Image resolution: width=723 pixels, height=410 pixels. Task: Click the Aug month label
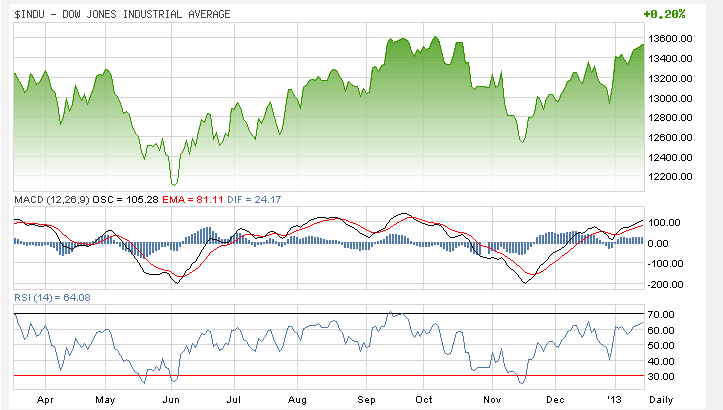click(x=297, y=400)
